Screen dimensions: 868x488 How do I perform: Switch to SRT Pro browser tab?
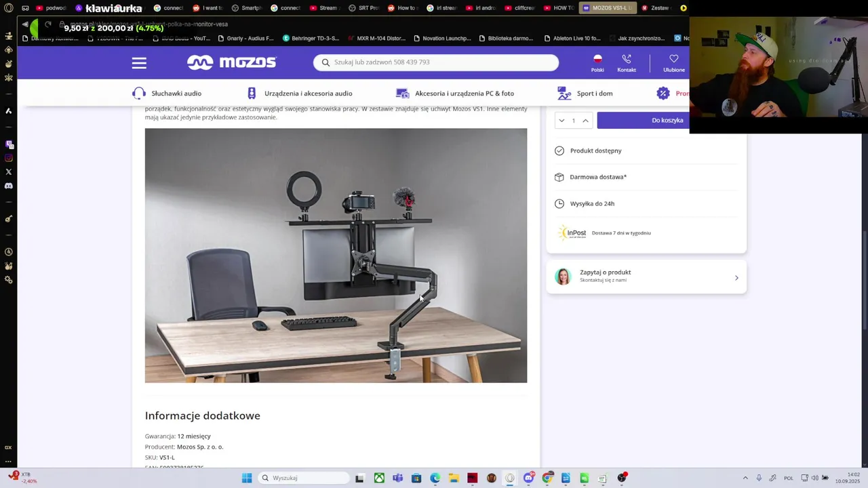pyautogui.click(x=364, y=8)
